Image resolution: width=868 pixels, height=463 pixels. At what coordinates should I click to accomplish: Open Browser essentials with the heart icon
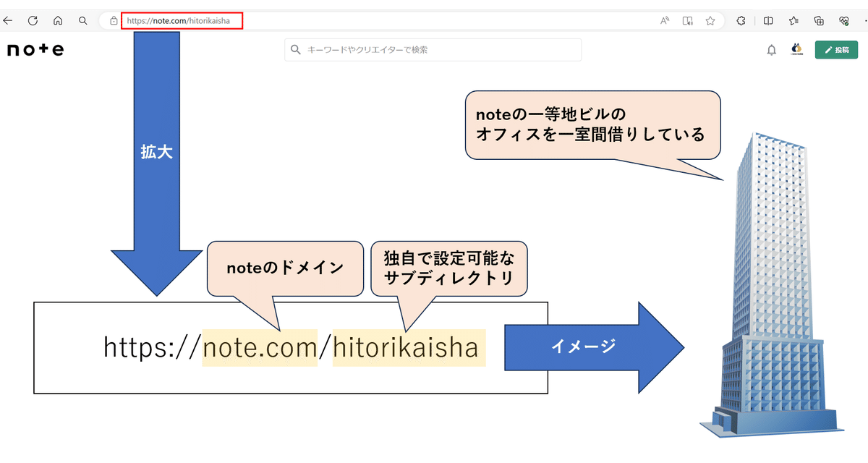pos(845,20)
